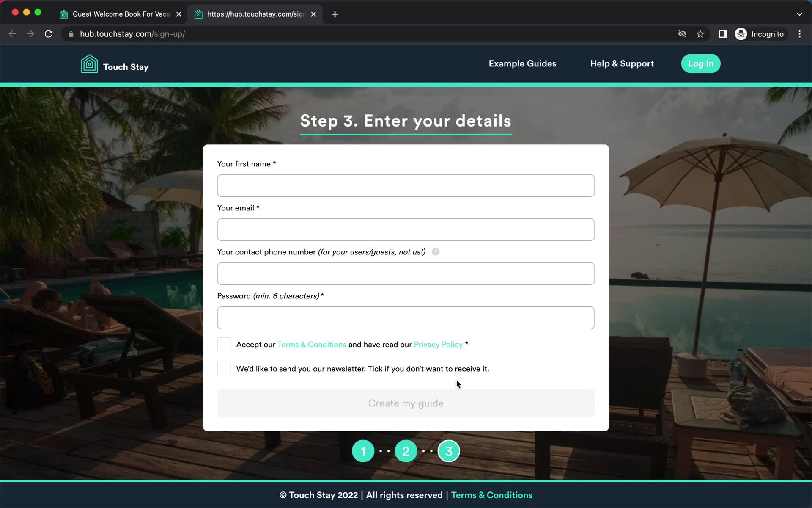Click the Incognito profile icon

741,34
